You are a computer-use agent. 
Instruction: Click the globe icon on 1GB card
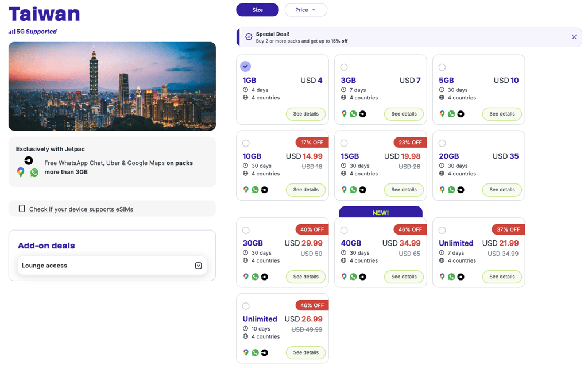tap(245, 98)
